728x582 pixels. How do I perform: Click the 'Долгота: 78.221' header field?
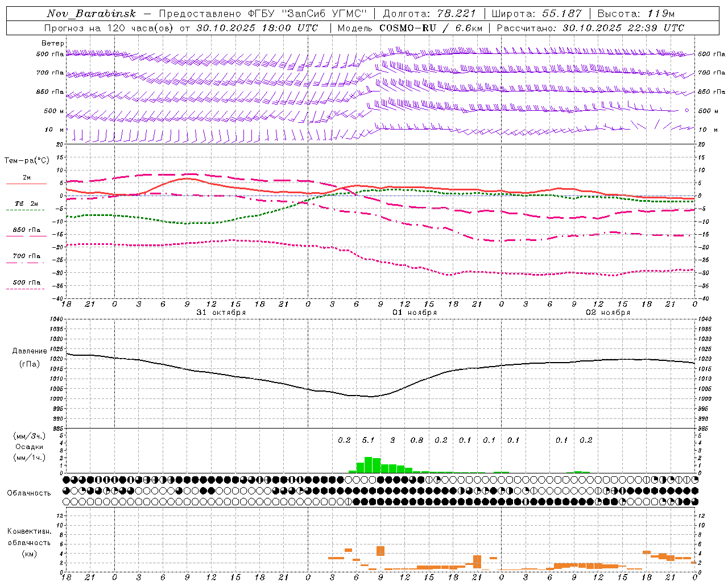(429, 14)
